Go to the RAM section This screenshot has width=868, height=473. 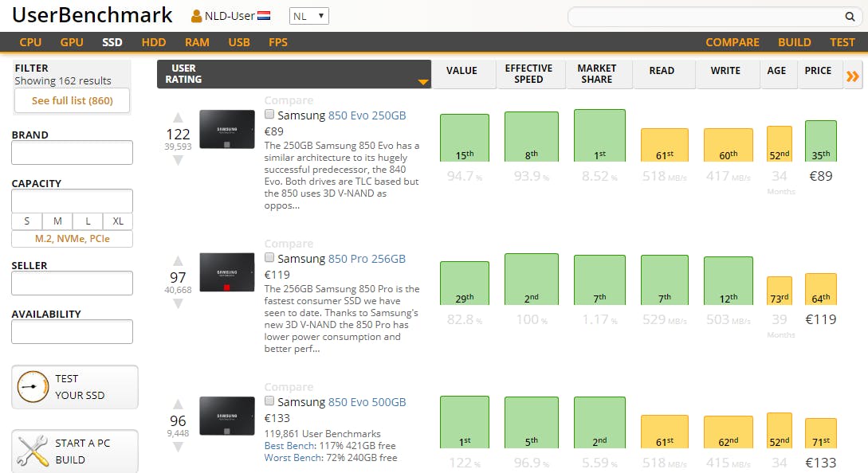point(197,42)
